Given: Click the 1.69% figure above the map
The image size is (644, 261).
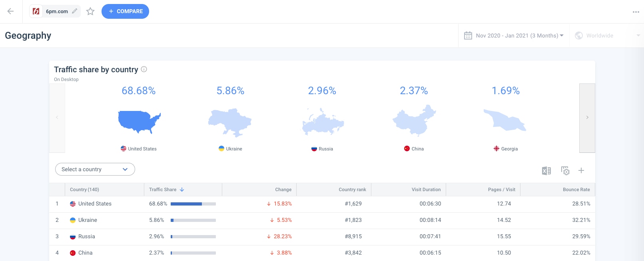Looking at the screenshot, I should click(x=506, y=91).
